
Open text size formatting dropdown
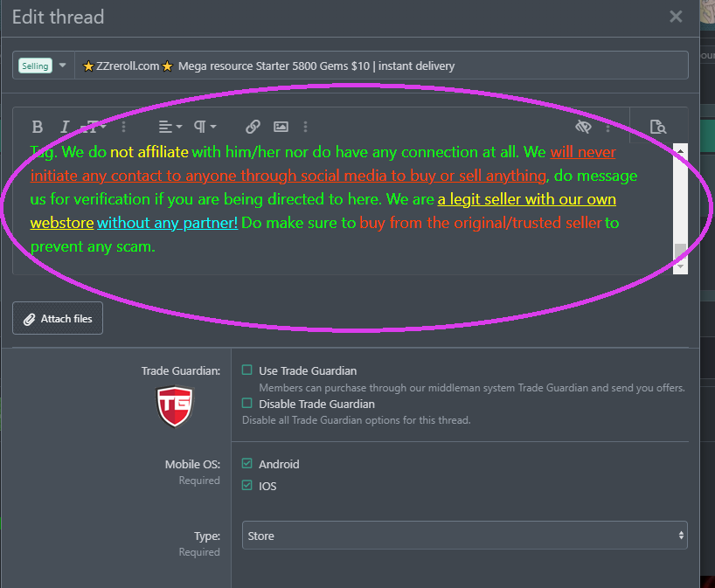tap(94, 127)
